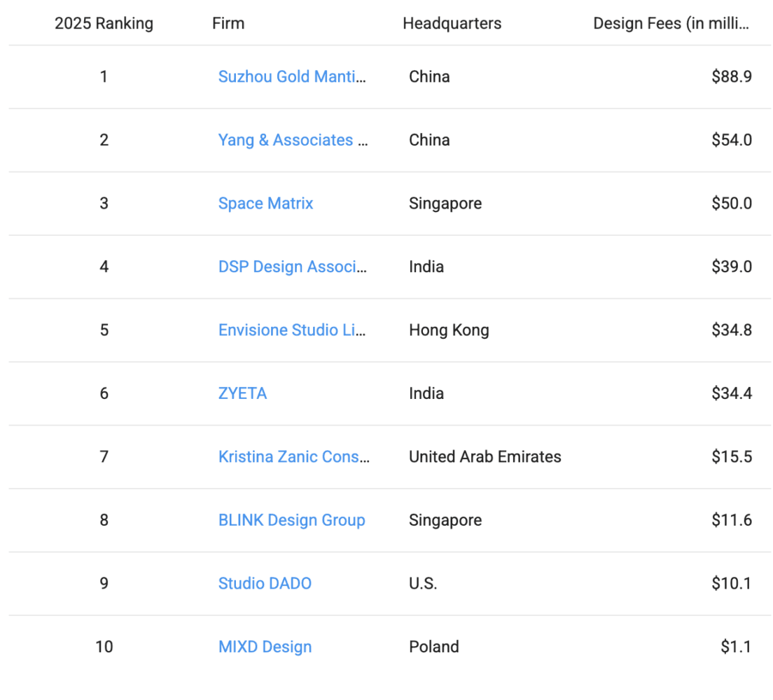Click the Firm column header
This screenshot has width=773, height=700.
point(228,23)
